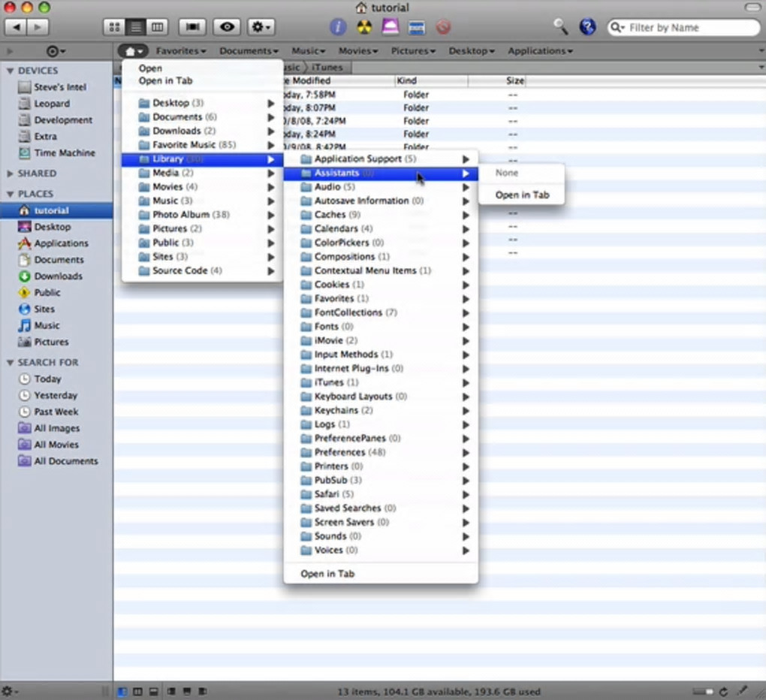Switch to list view

[136, 27]
